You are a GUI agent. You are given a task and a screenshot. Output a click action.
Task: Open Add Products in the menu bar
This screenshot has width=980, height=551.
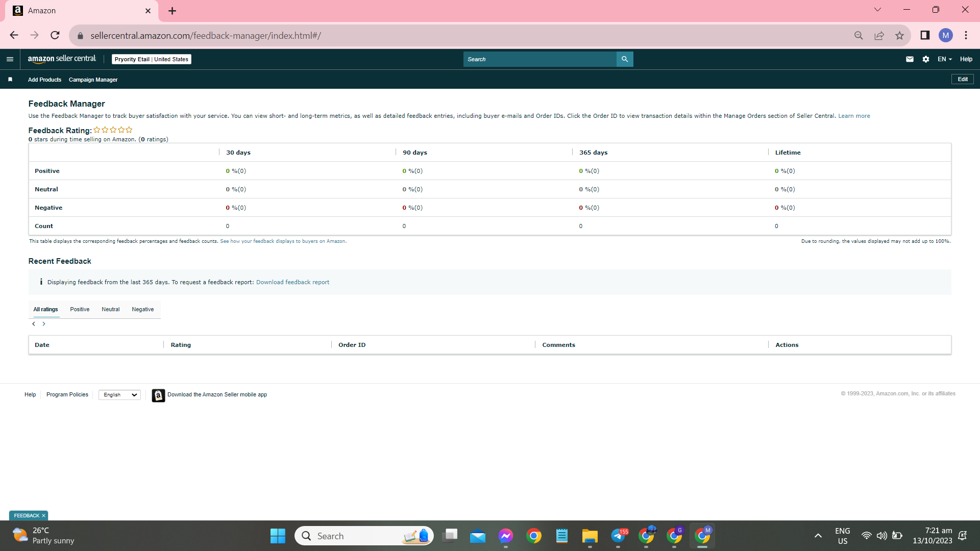(x=44, y=80)
